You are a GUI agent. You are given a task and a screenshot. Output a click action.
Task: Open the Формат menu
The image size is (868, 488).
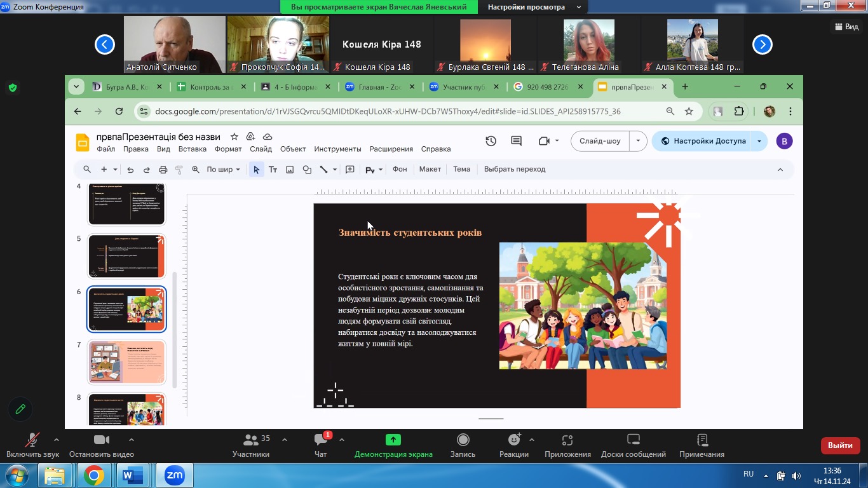coord(228,149)
